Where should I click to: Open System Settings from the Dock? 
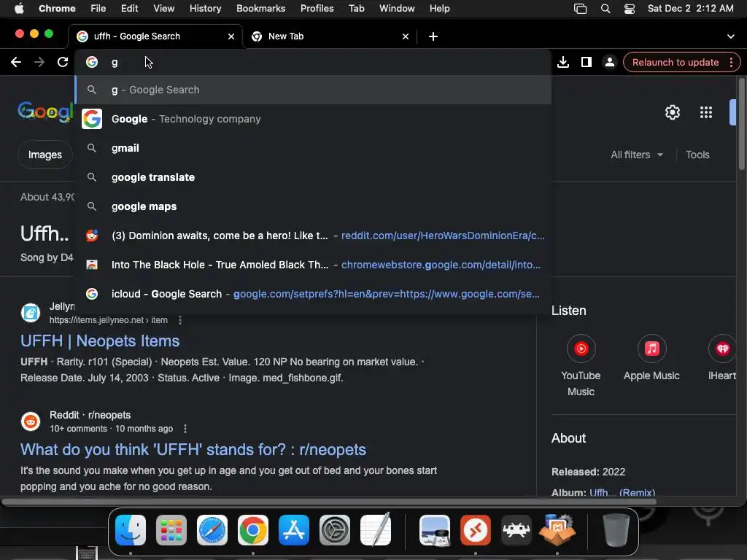[334, 530]
